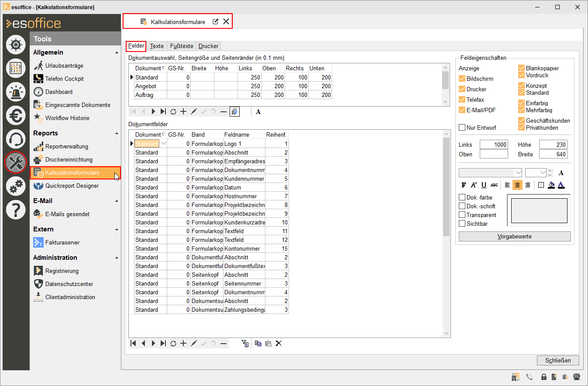Toggle the Blankopapier checkbox
Screen dimensions: 588x386
(x=521, y=68)
